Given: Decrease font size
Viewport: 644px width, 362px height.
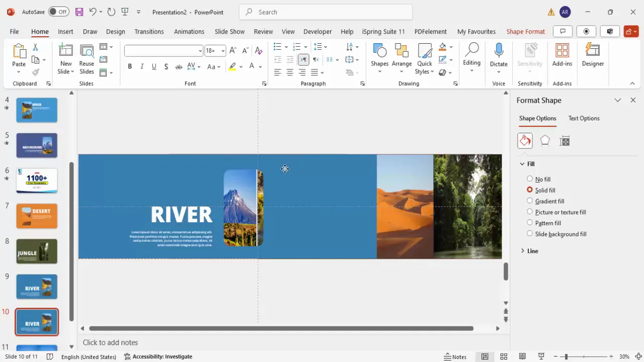Looking at the screenshot, I should click(x=246, y=51).
